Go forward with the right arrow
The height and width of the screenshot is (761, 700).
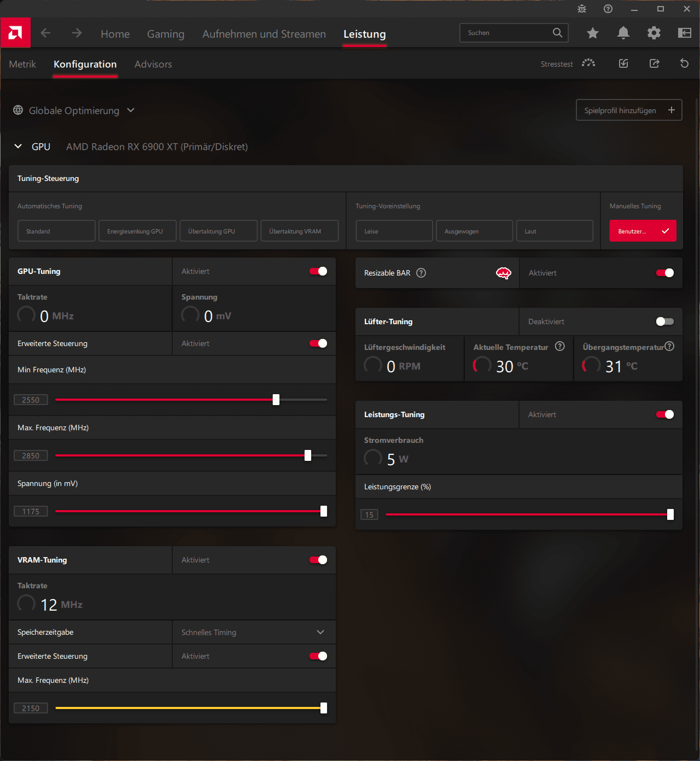(77, 33)
